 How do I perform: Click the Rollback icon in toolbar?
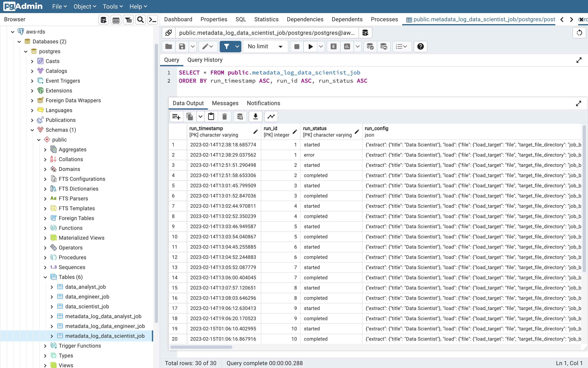tap(384, 46)
